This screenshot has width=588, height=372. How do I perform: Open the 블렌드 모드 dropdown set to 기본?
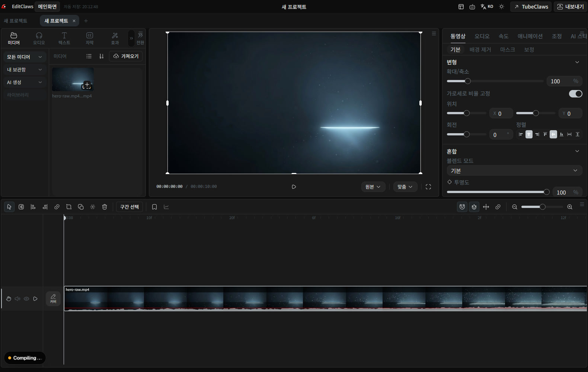[514, 170]
